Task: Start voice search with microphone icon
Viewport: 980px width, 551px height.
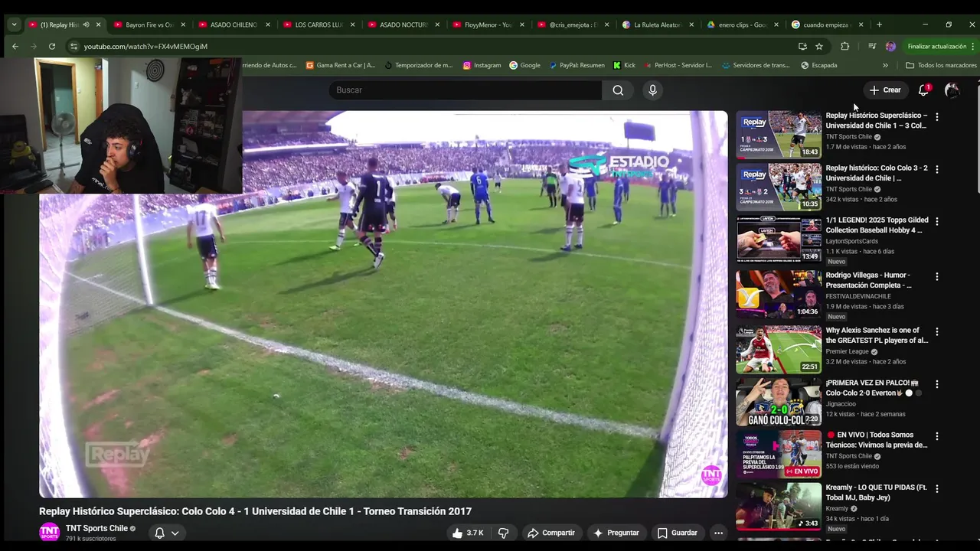Action: coord(652,90)
